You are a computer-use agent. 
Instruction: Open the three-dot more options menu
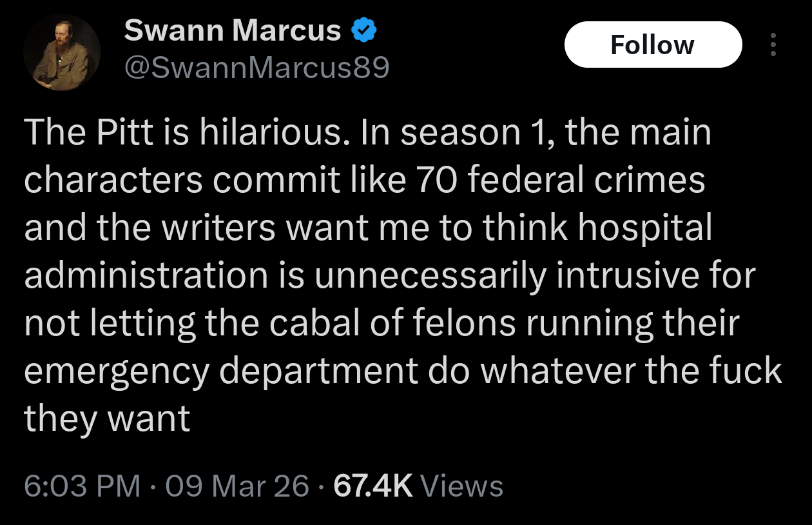pos(773,45)
